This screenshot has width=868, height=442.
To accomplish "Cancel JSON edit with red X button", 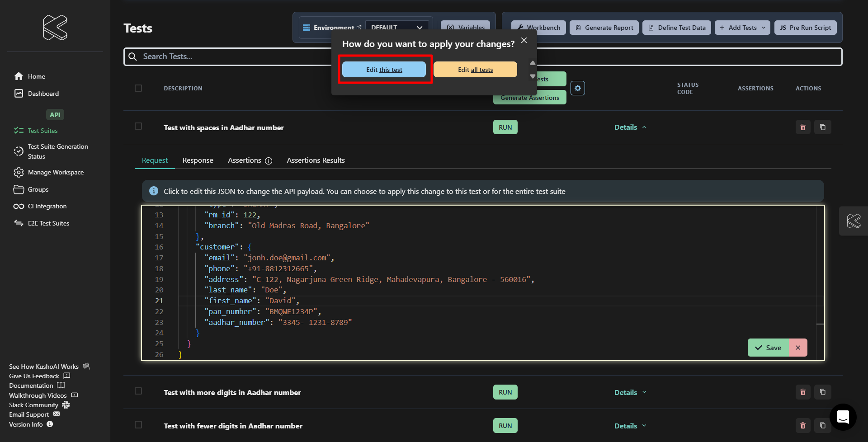I will coord(798,348).
